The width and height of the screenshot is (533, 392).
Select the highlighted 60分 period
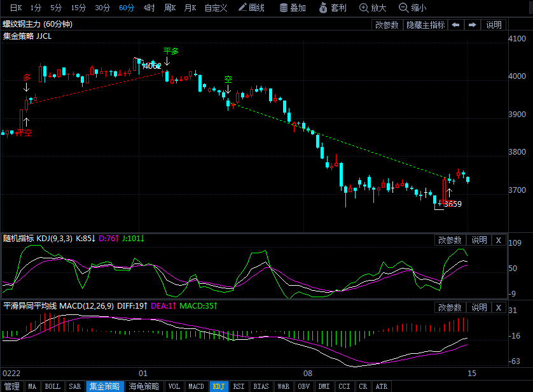[127, 8]
